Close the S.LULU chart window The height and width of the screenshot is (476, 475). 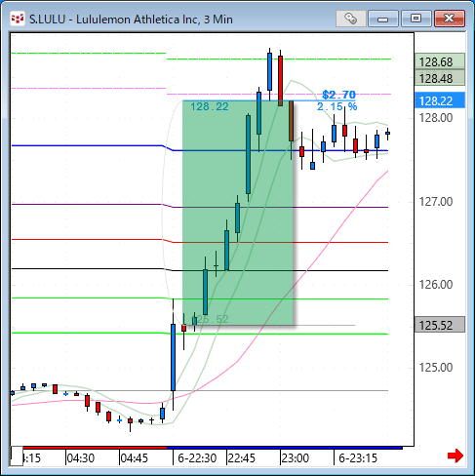click(x=450, y=19)
